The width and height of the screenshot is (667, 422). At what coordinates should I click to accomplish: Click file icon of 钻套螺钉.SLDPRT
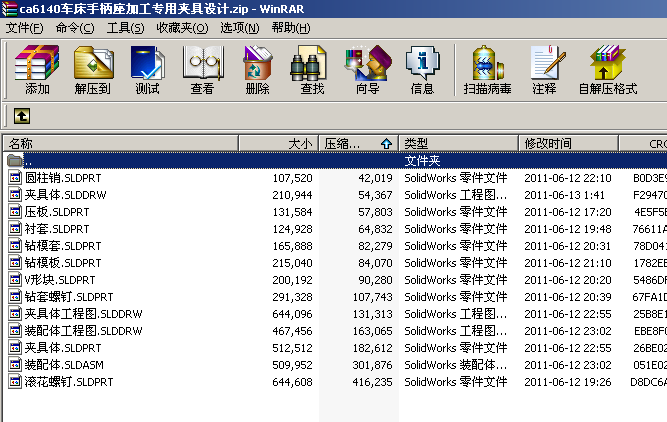point(15,297)
